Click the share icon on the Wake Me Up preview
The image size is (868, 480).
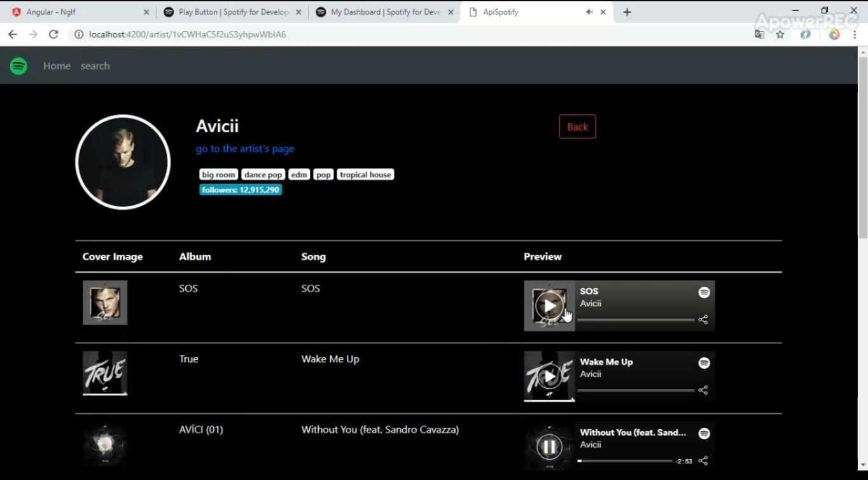pyautogui.click(x=703, y=390)
